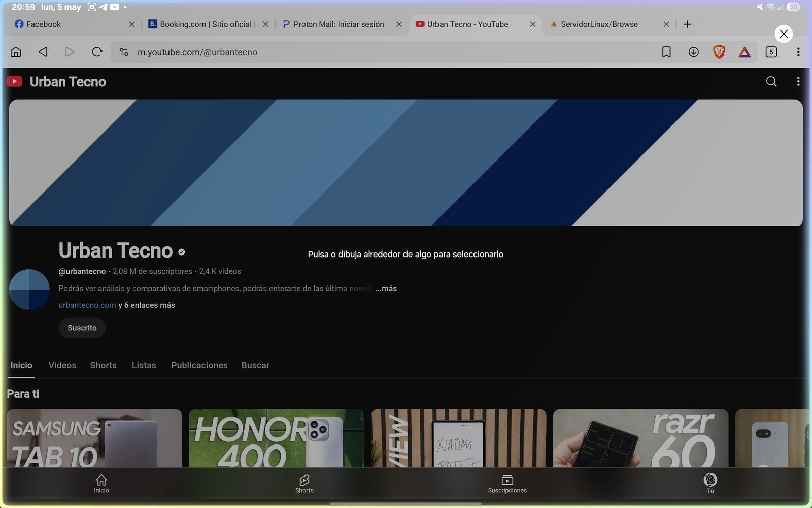
Task: Bookmark this page
Action: pos(666,52)
